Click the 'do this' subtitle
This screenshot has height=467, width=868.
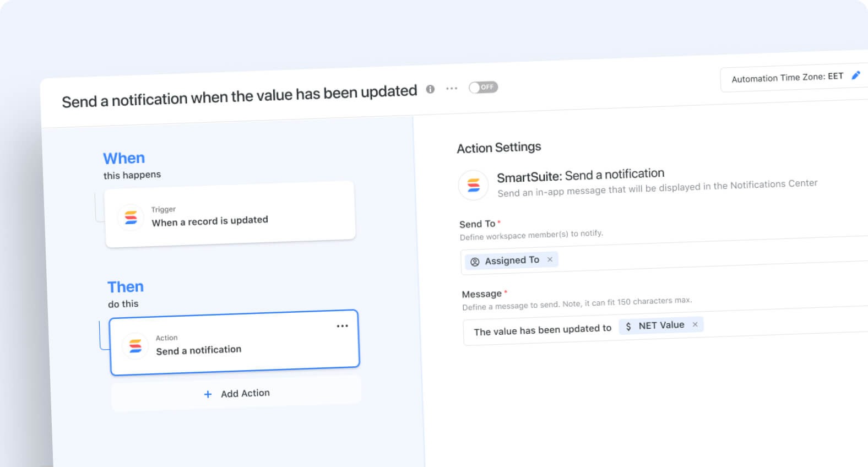click(x=123, y=304)
